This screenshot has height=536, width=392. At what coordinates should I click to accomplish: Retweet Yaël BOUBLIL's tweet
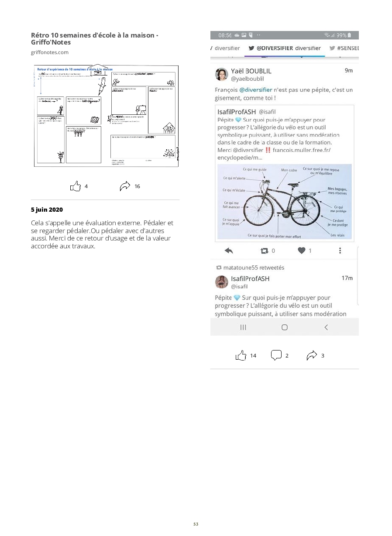click(x=264, y=251)
